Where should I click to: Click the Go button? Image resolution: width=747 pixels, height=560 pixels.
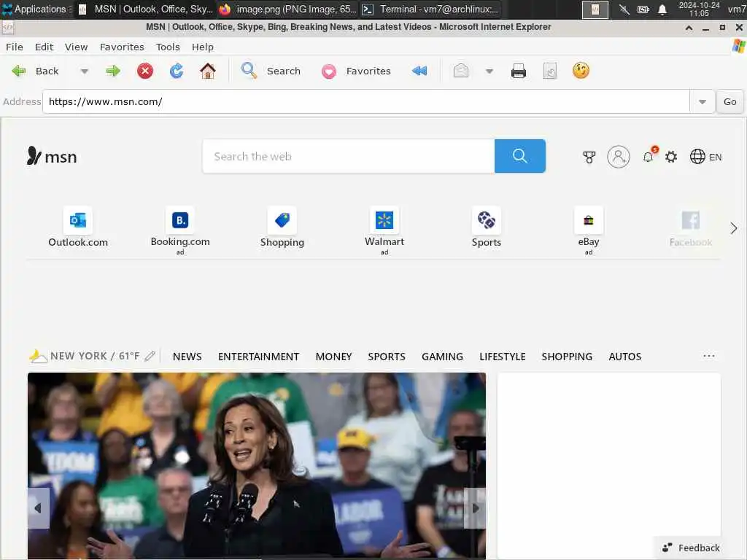coord(729,101)
